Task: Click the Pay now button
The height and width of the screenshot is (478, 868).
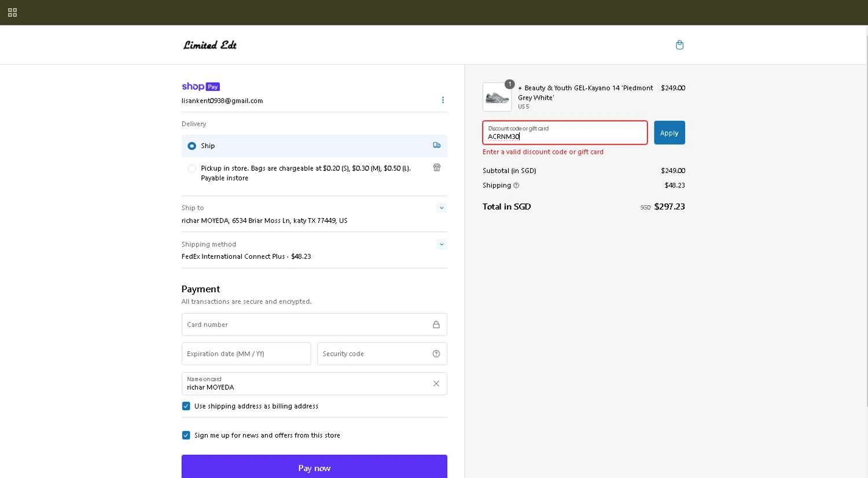Action: [x=314, y=467]
